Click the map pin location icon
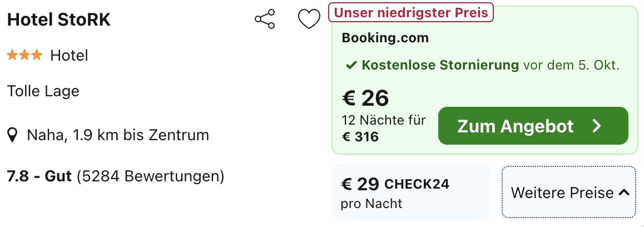 point(13,135)
